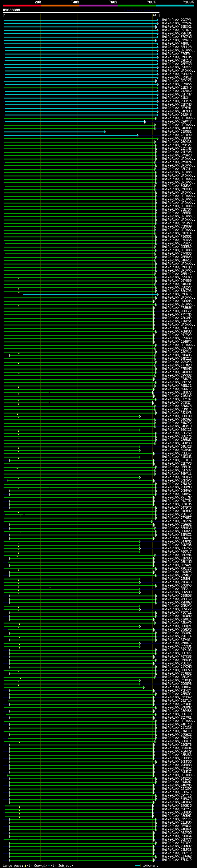197x868 pixels.
Task: Select the UniRef100_A9TQ76 label
Action: pyautogui.click(x=176, y=30)
